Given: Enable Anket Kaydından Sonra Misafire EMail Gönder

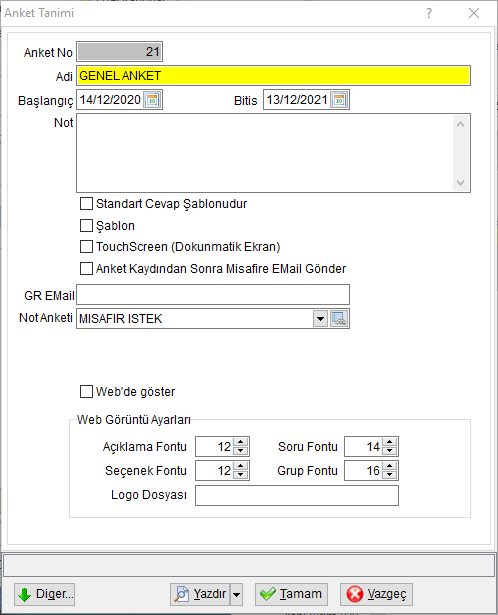Looking at the screenshot, I should [86, 269].
